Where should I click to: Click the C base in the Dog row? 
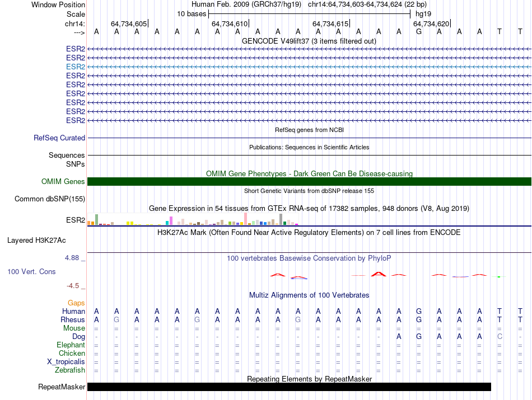coord(500,337)
